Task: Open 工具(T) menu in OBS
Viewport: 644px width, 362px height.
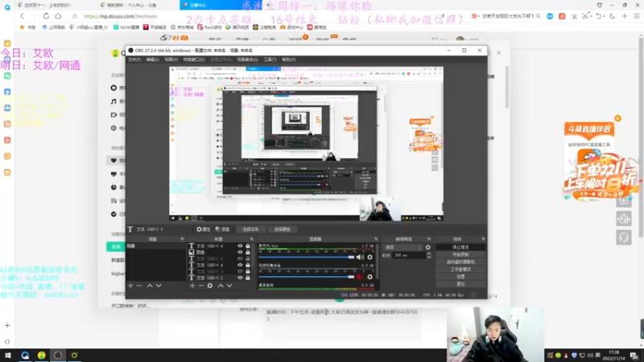Action: [270, 60]
